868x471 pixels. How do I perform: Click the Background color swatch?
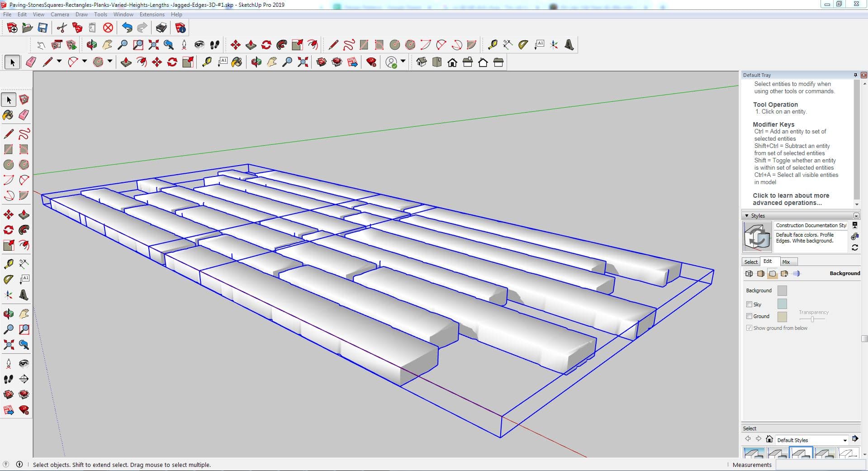point(782,290)
